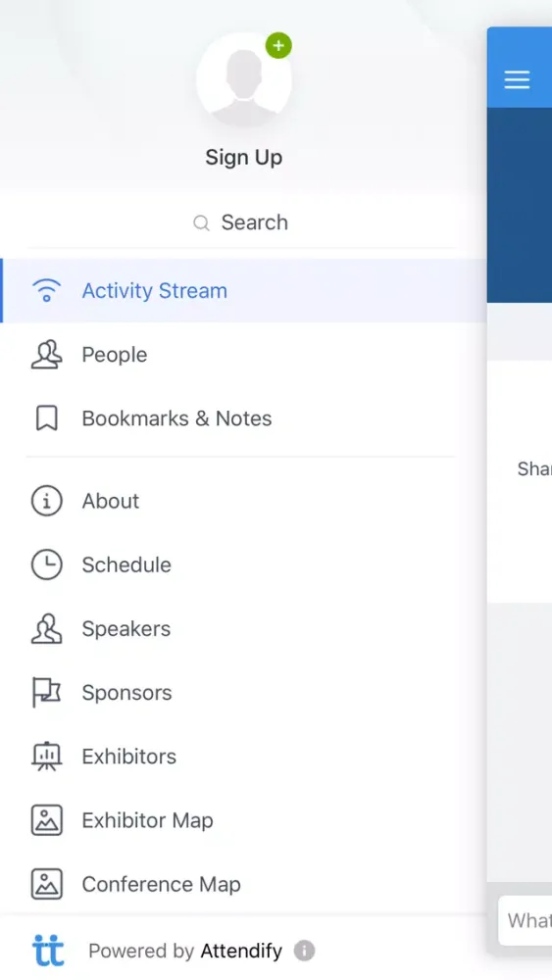552x980 pixels.
Task: Click the Bookmarks & Notes bookmark icon
Action: [46, 418]
